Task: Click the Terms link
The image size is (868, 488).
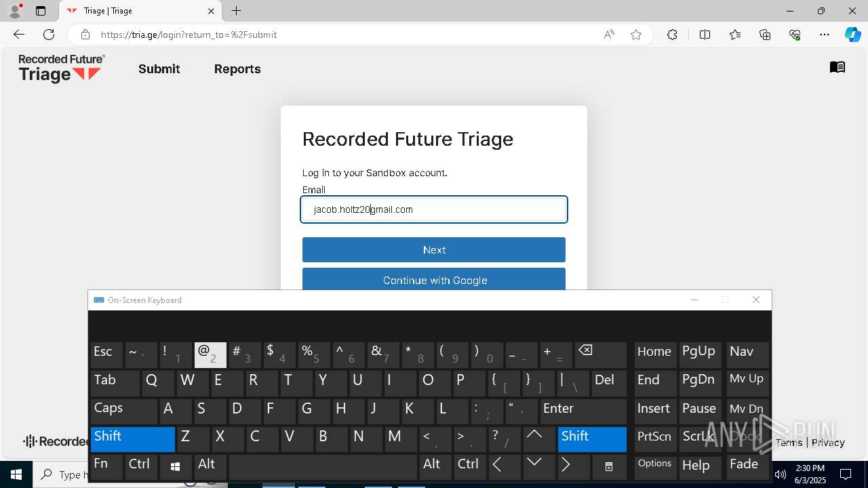Action: pos(789,443)
